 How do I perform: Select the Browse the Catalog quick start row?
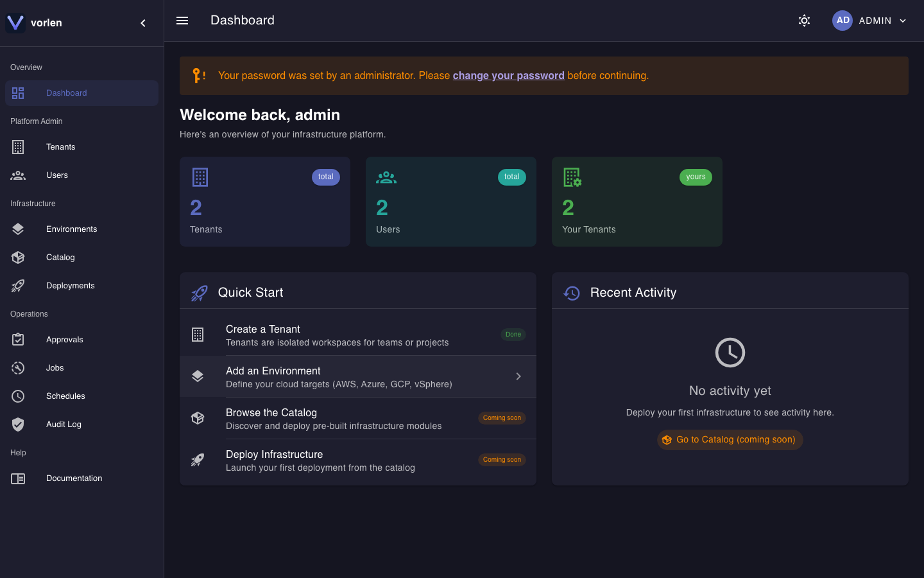(358, 419)
